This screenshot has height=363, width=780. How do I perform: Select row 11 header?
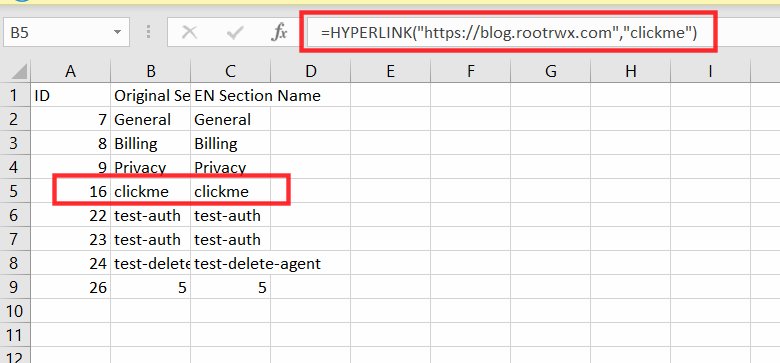15,335
